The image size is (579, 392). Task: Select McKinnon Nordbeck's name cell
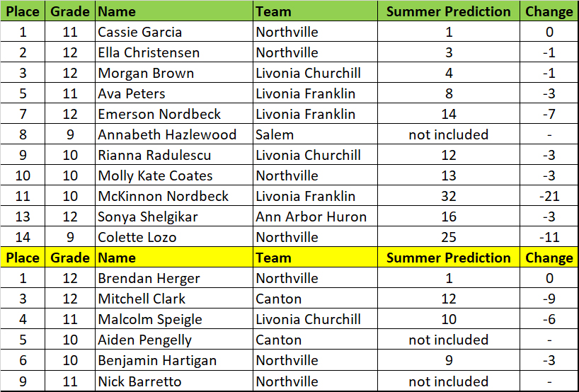point(163,196)
